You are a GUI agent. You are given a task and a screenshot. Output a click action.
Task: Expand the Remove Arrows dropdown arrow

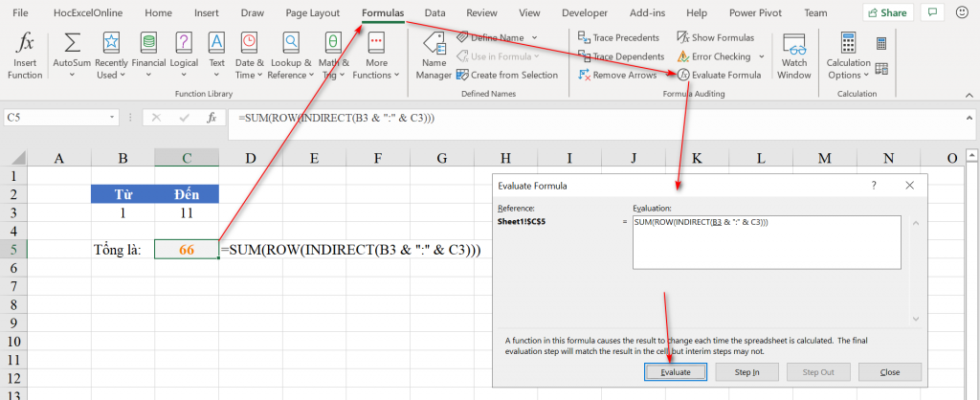coord(665,75)
